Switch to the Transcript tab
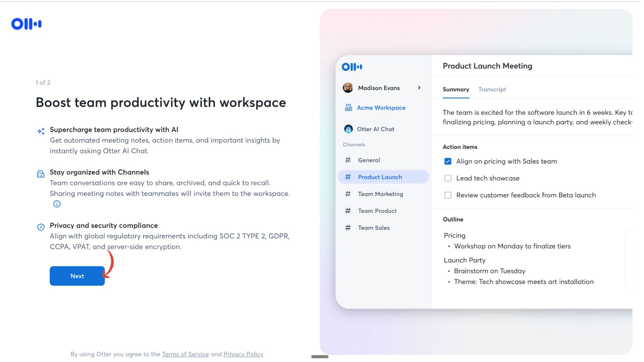The width and height of the screenshot is (644, 362). 492,89
